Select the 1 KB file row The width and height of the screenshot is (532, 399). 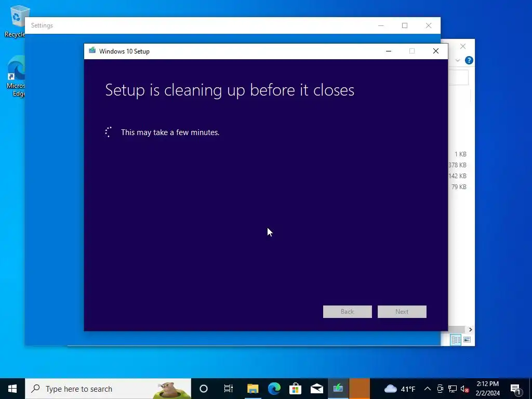(460, 154)
